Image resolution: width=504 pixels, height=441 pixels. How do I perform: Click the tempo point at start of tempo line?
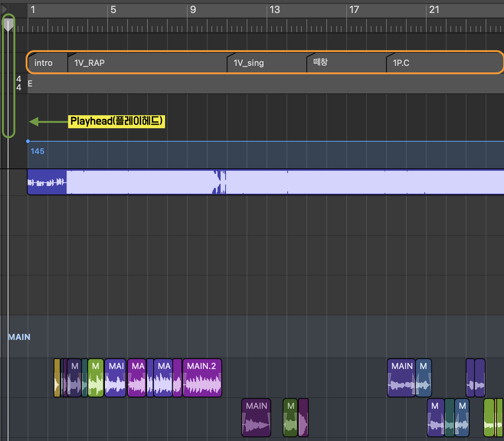(x=28, y=142)
